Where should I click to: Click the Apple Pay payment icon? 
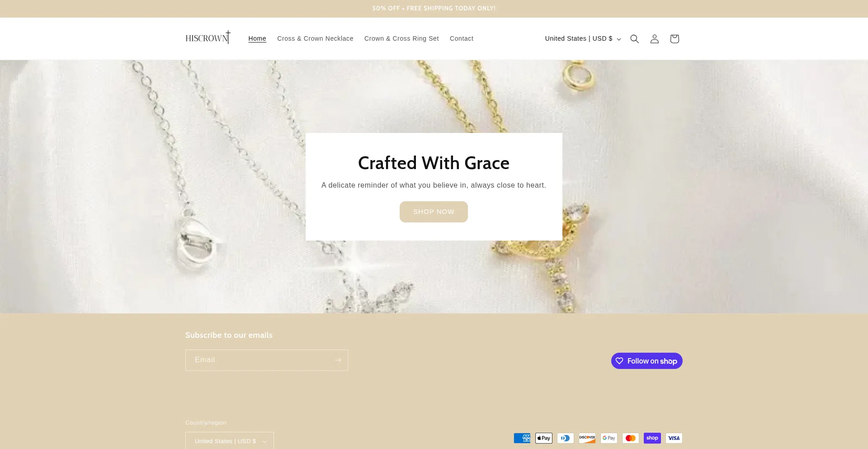[544, 438]
